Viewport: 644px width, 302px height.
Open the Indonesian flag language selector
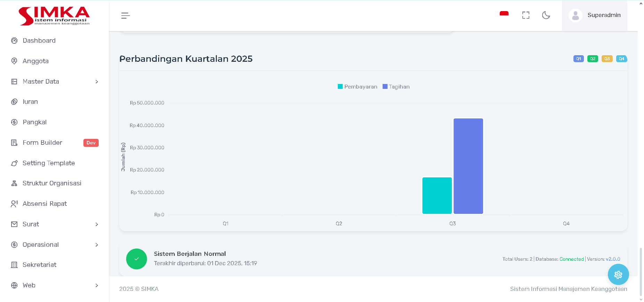pyautogui.click(x=504, y=15)
